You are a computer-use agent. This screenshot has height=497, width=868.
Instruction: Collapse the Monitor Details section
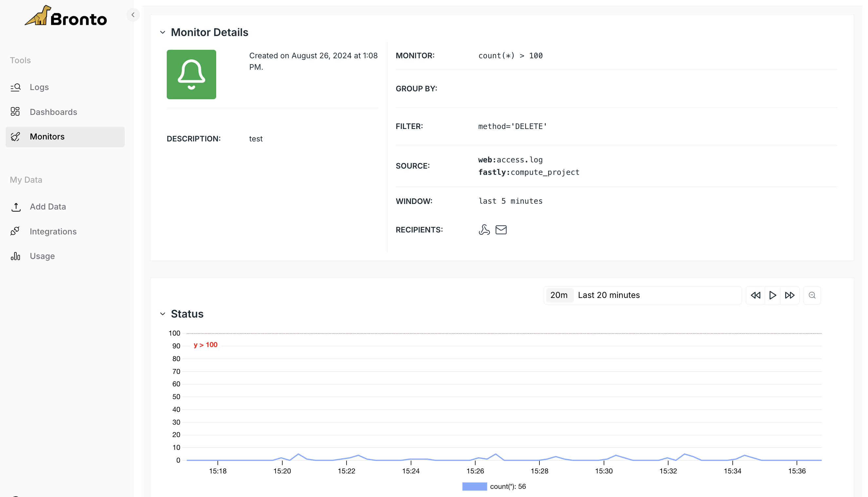coord(162,32)
